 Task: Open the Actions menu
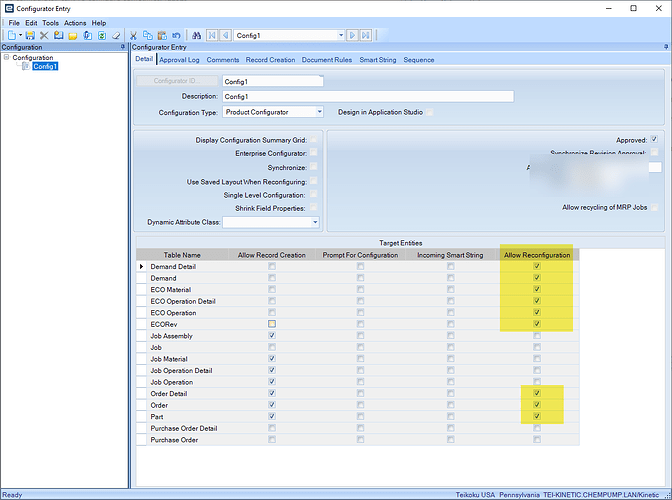pos(75,23)
